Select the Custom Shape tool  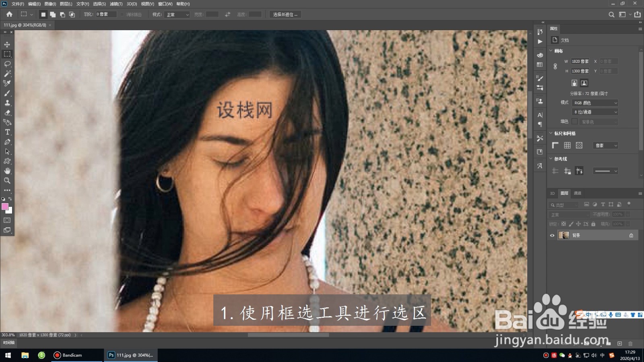tap(7, 161)
